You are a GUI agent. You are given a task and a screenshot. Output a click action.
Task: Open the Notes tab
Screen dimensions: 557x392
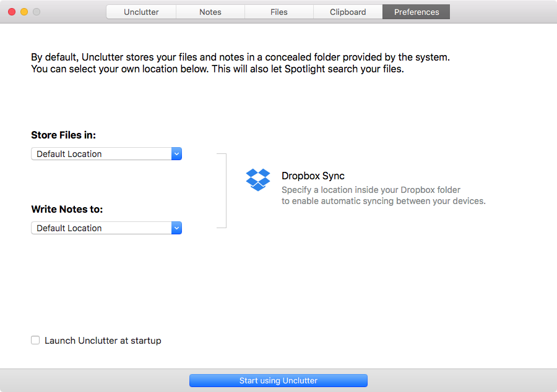[x=210, y=12]
